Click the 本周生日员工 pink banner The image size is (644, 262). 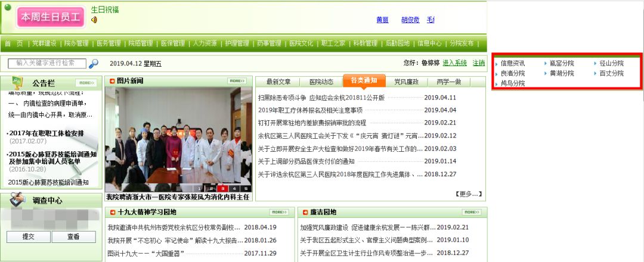[x=51, y=17]
